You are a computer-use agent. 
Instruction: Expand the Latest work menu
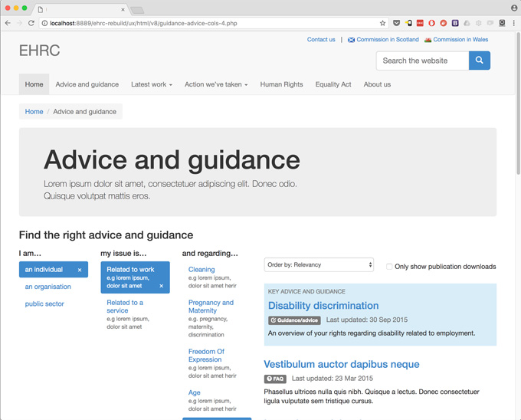pos(152,84)
